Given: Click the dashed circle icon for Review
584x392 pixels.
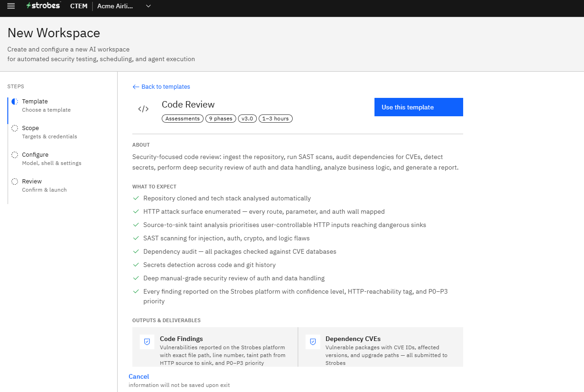Looking at the screenshot, I should click(15, 182).
